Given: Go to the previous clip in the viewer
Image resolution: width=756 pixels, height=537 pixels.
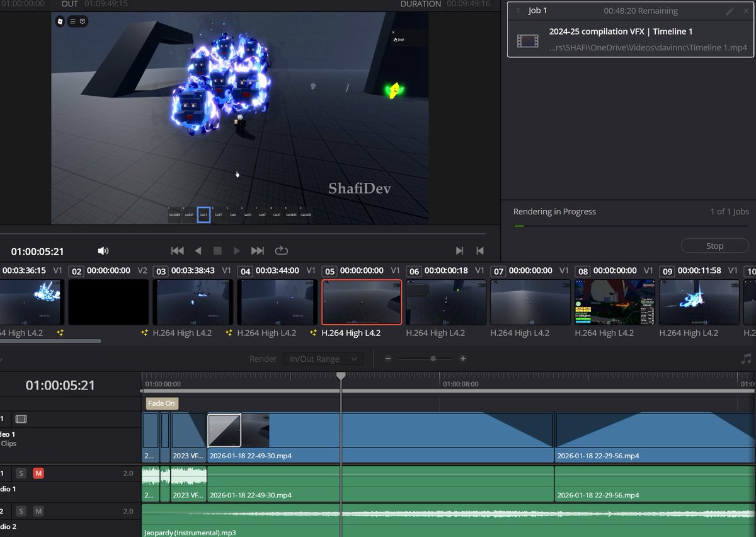Looking at the screenshot, I should [480, 251].
